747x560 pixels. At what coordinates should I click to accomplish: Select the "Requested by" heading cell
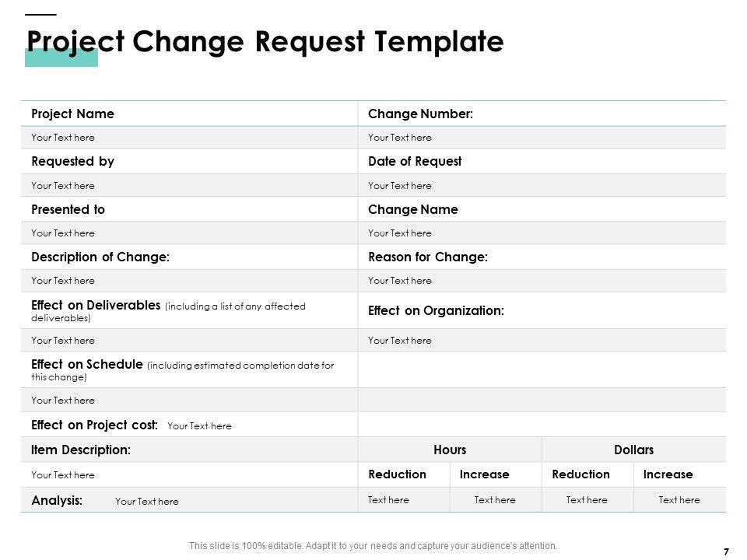(x=72, y=162)
